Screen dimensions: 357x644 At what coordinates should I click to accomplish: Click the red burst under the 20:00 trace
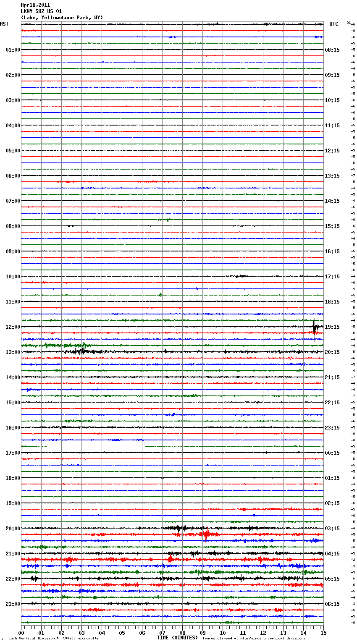coord(205,534)
